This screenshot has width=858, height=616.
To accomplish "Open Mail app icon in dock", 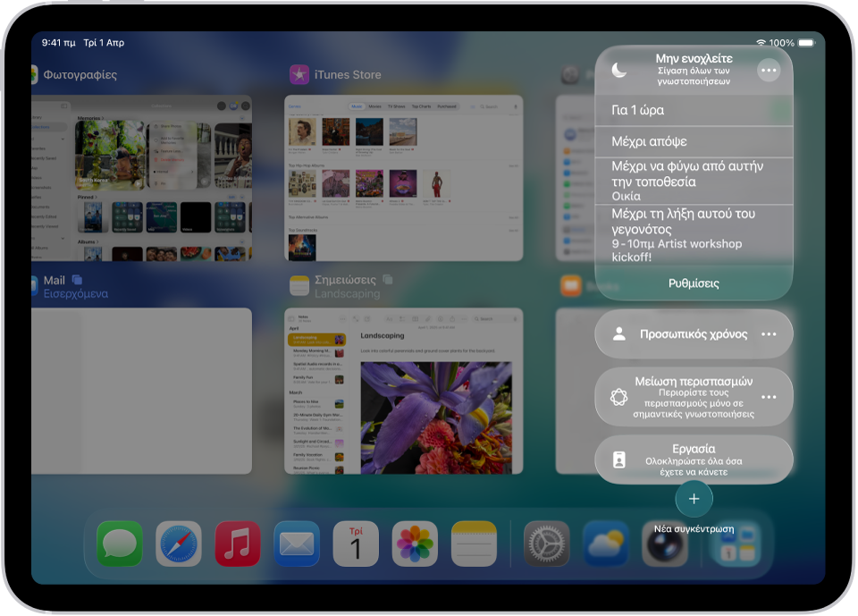I will (x=297, y=544).
